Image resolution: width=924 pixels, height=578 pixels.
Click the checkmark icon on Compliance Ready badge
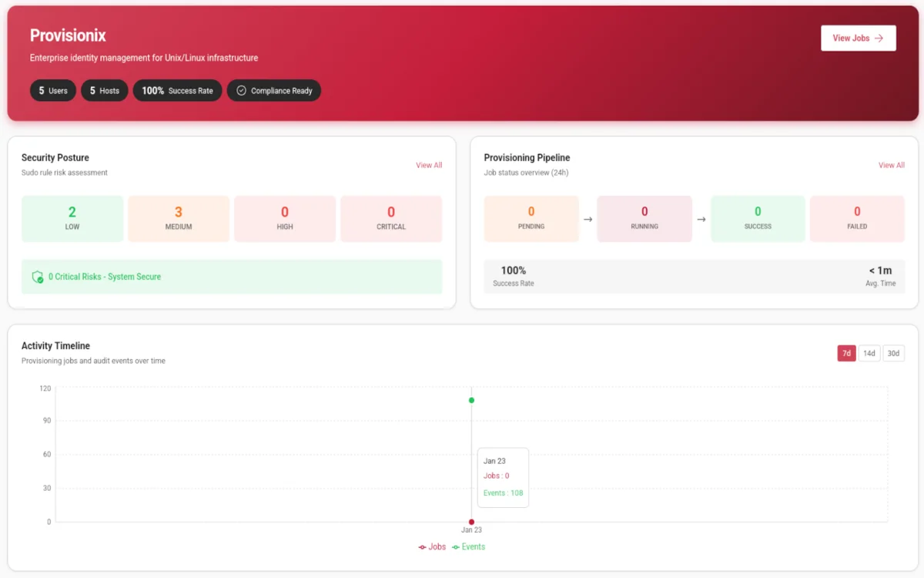pos(242,90)
